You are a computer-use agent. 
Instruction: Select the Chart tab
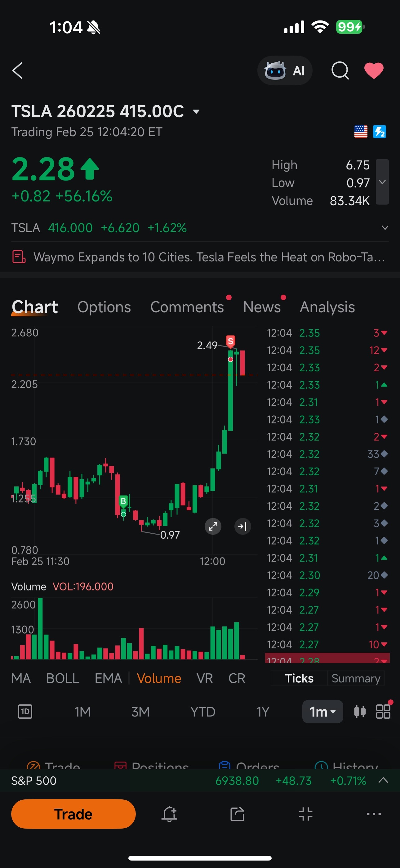pyautogui.click(x=35, y=307)
